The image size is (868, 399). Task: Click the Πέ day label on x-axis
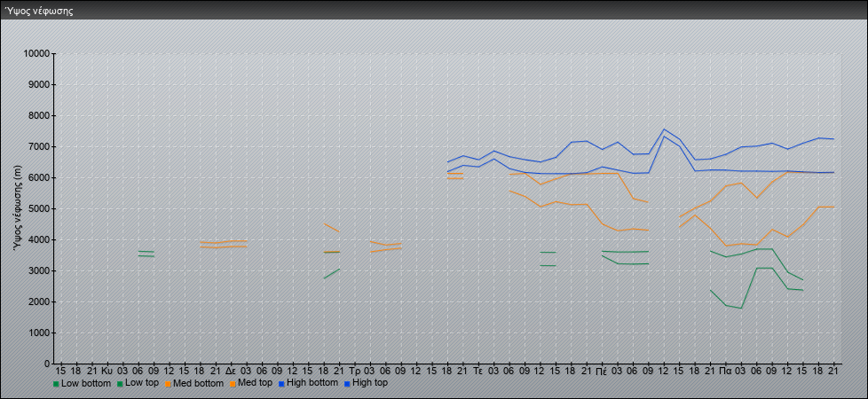tap(603, 371)
